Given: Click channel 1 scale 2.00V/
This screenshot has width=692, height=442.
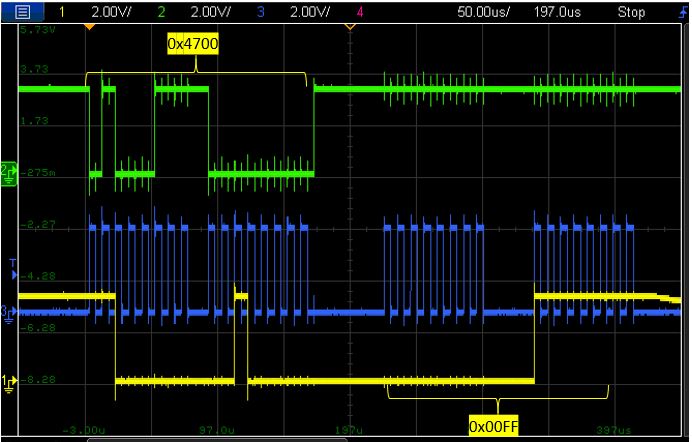Looking at the screenshot, I should point(111,12).
